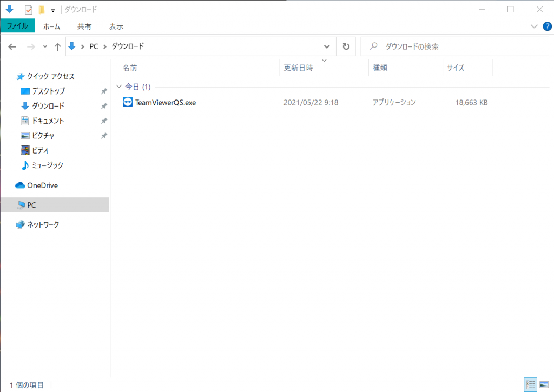Click the new folder icon in title bar
Screen dimensions: 554x392
41,10
